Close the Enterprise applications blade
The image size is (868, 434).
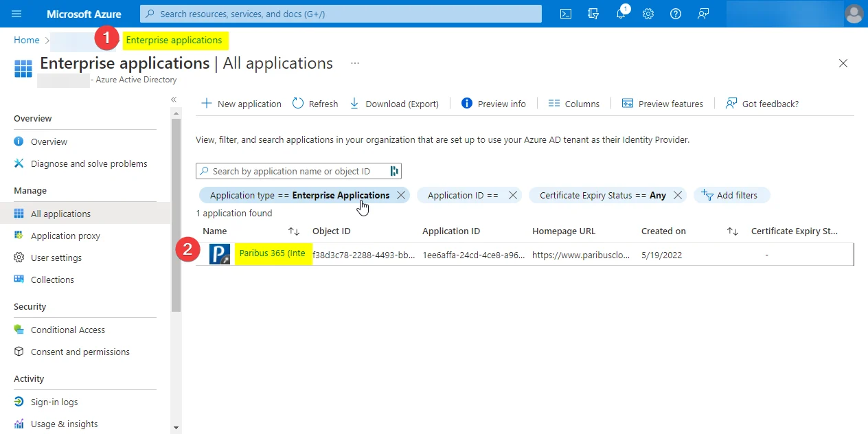coord(843,63)
